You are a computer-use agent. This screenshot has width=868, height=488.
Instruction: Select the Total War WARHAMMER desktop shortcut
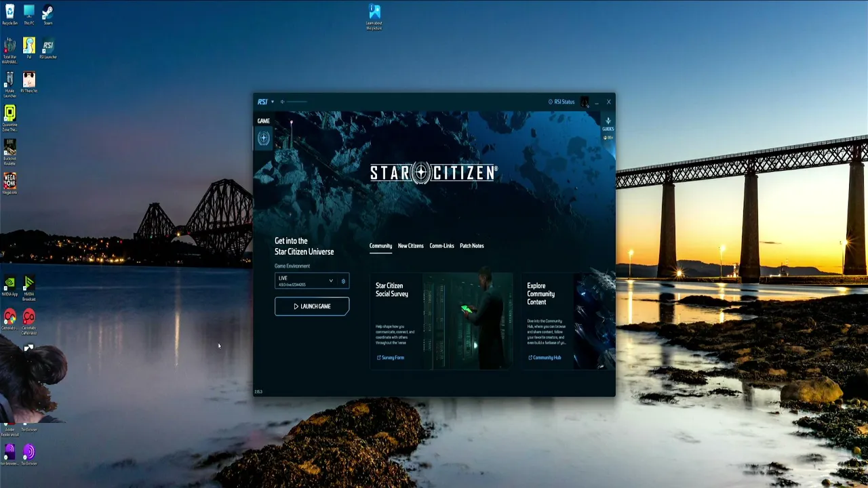coord(10,49)
